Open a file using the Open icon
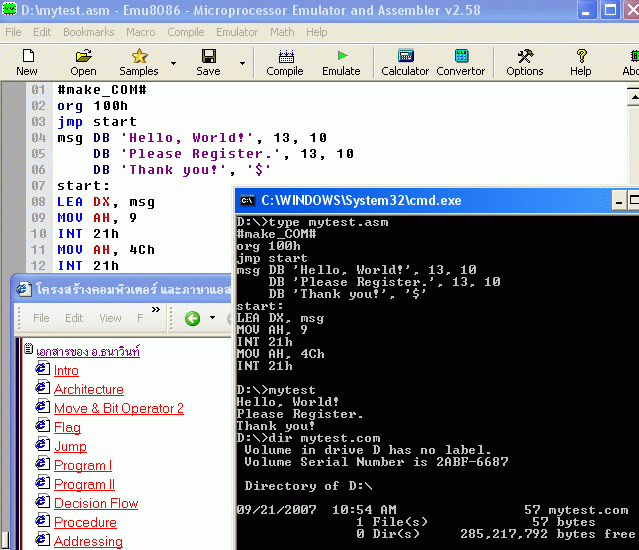This screenshot has height=550, width=639. pyautogui.click(x=84, y=62)
